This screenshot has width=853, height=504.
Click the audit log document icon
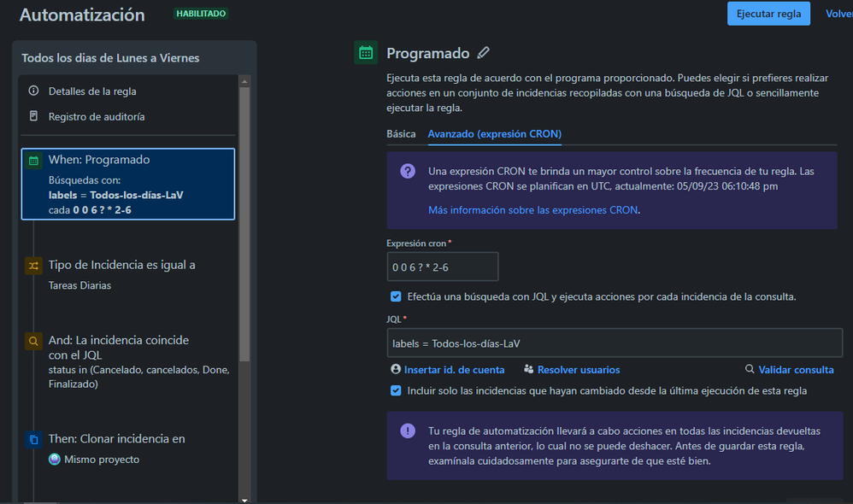tap(33, 116)
